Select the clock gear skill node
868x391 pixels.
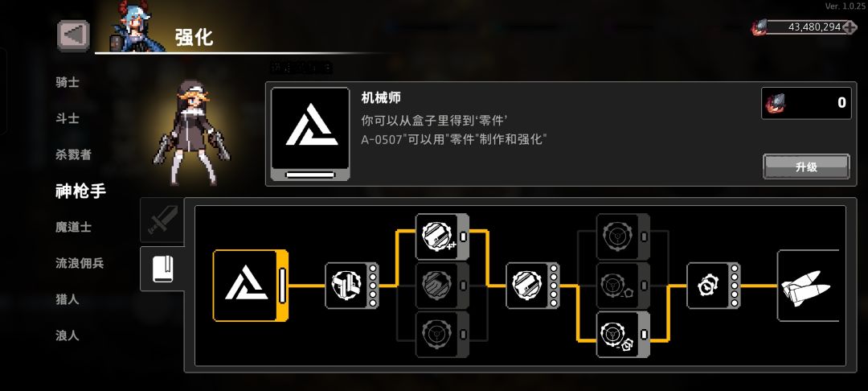[713, 286]
